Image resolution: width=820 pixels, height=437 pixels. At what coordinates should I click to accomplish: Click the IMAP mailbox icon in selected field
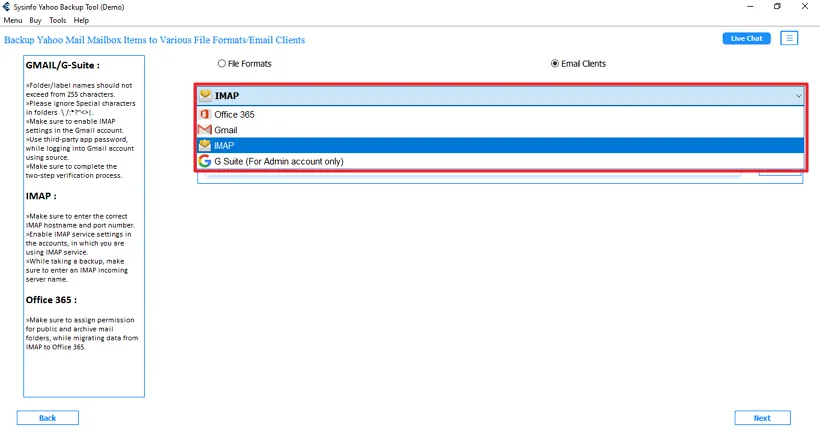206,96
